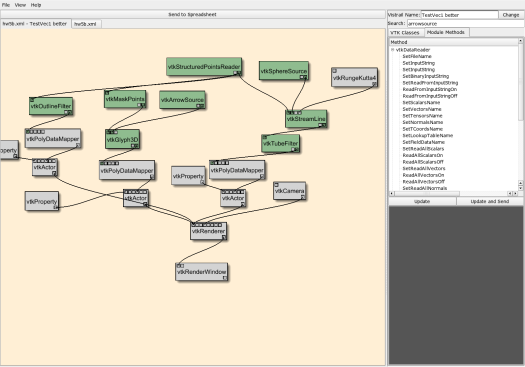This screenshot has height=367, width=525.
Task: Select ReadFromInputStringOn method
Action: coord(429,89)
